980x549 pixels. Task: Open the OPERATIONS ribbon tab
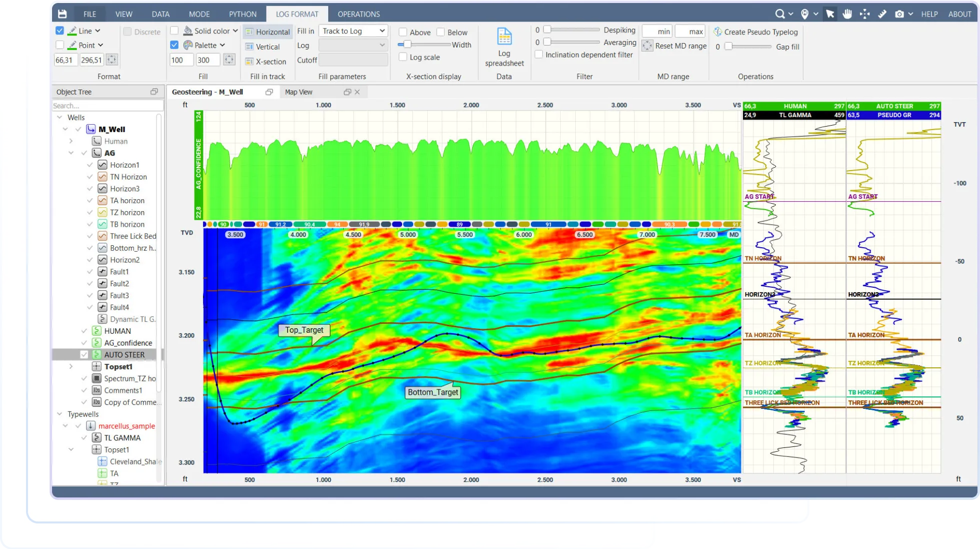(x=358, y=14)
